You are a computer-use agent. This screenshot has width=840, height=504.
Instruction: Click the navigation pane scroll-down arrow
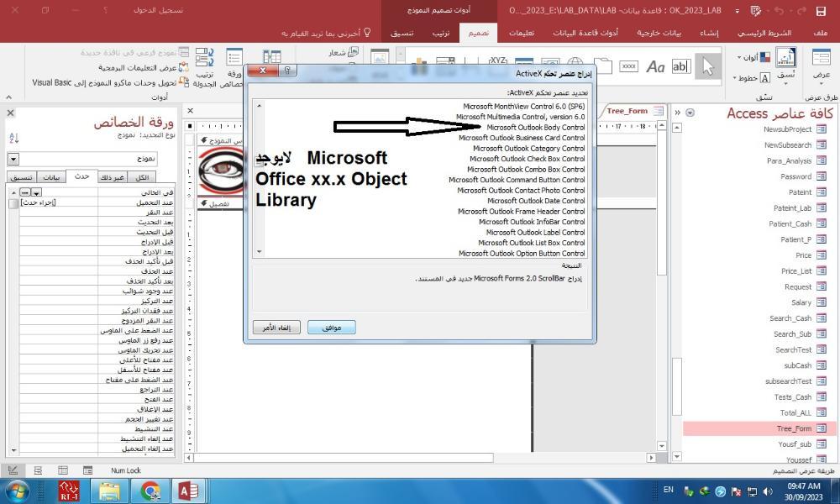pyautogui.click(x=676, y=456)
